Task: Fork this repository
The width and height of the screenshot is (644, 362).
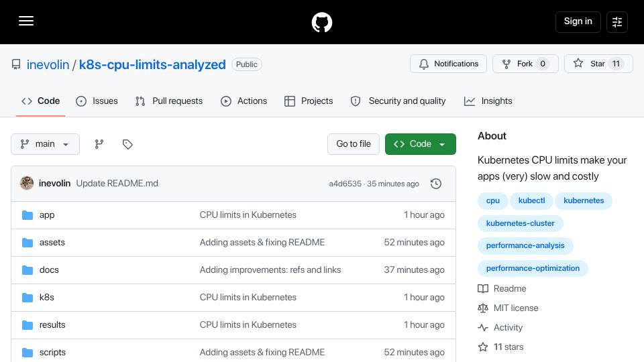Action: pyautogui.click(x=525, y=64)
